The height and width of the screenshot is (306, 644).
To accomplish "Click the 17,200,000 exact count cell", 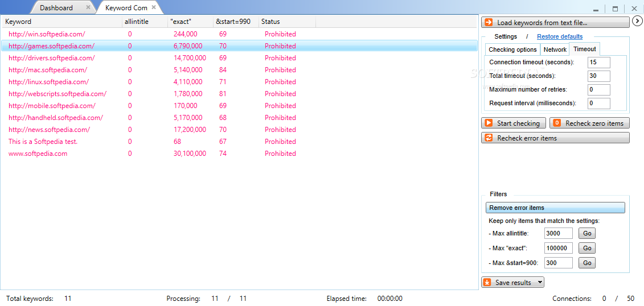I will tap(190, 130).
